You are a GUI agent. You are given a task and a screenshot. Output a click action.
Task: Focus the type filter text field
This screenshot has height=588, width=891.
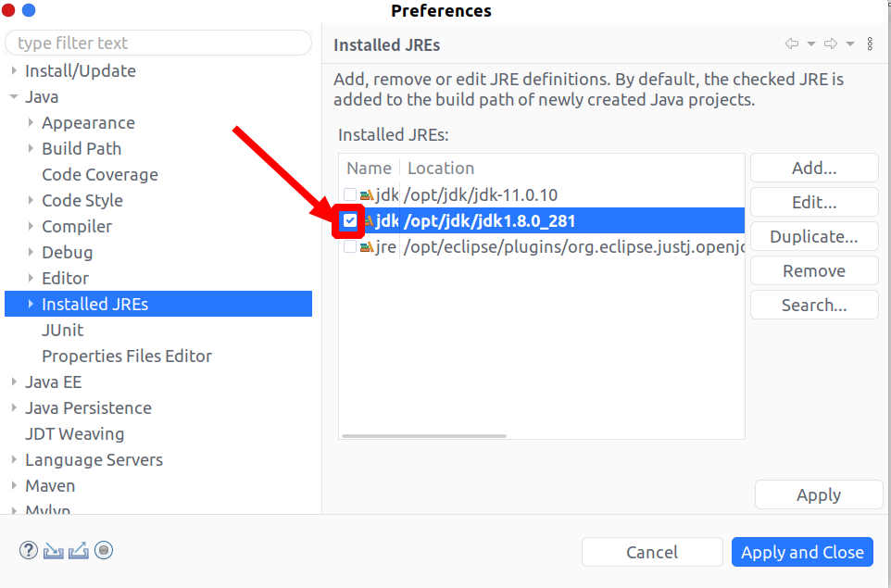158,44
